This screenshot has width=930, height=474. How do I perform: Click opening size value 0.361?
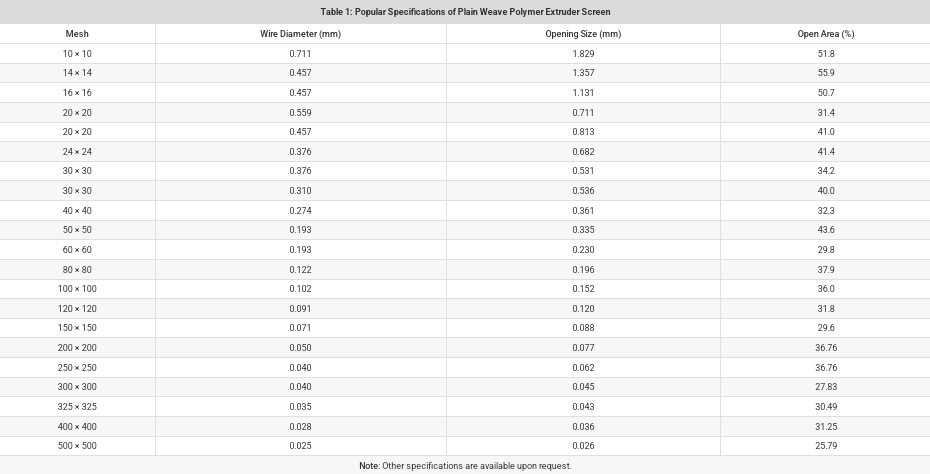tap(583, 210)
